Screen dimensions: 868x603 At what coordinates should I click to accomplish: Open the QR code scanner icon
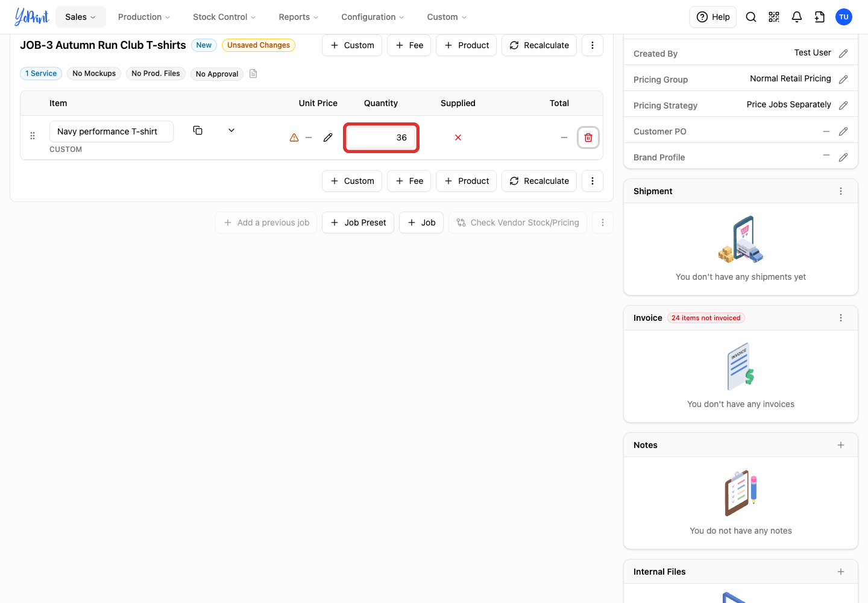(x=774, y=17)
